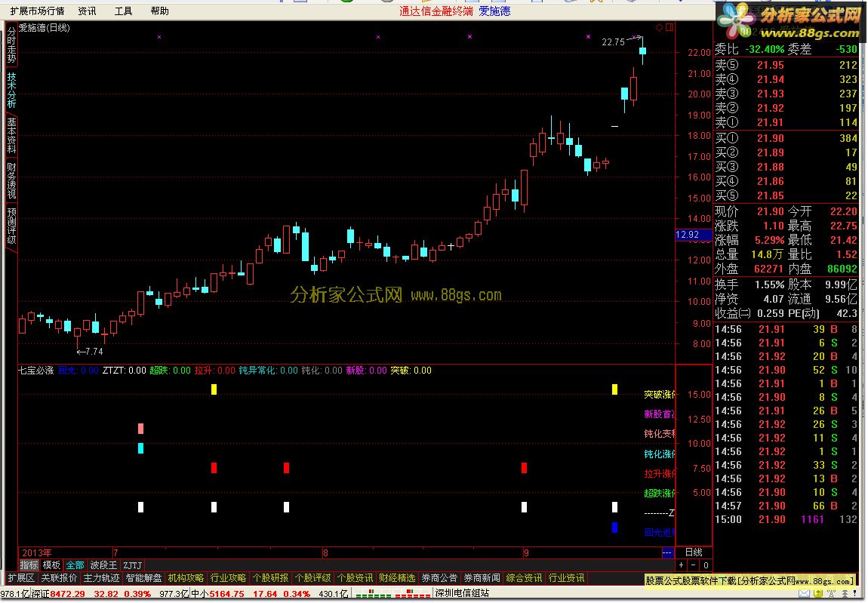Click the 爱施德 stock name in title bar

[494, 11]
